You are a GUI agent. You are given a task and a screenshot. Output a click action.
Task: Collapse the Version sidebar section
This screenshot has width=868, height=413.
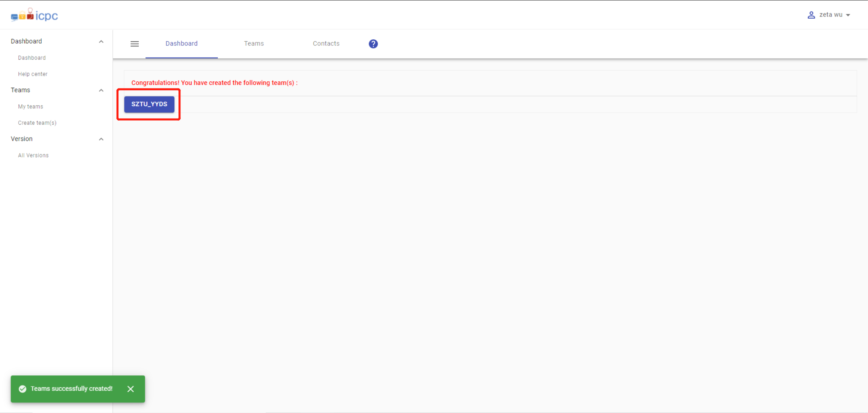(101, 139)
